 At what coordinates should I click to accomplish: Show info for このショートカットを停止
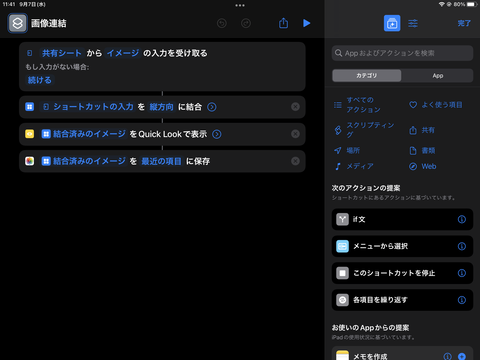tap(462, 273)
